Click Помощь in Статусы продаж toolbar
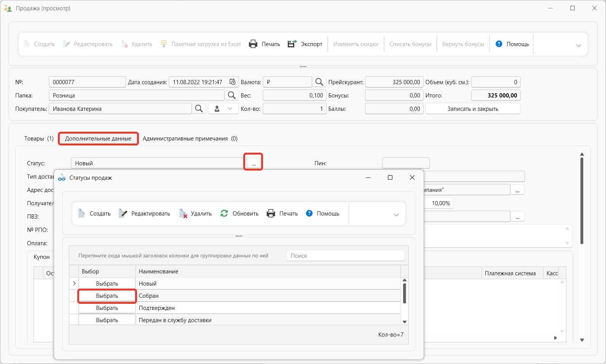This screenshot has height=364, width=606. (x=323, y=214)
